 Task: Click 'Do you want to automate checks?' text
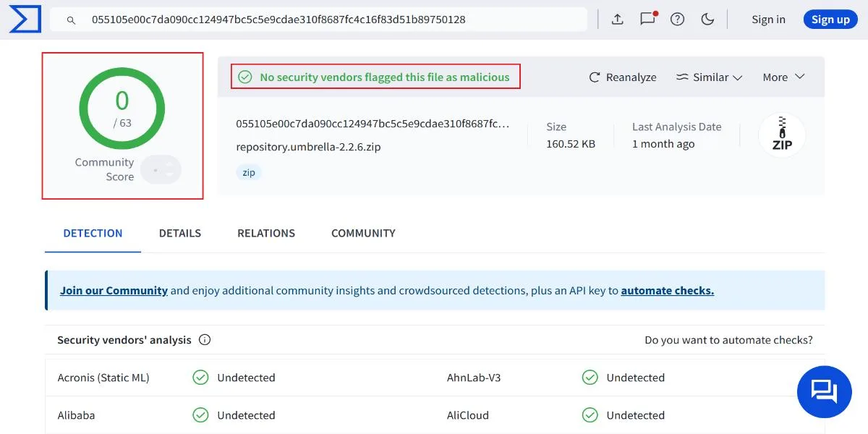(x=728, y=339)
